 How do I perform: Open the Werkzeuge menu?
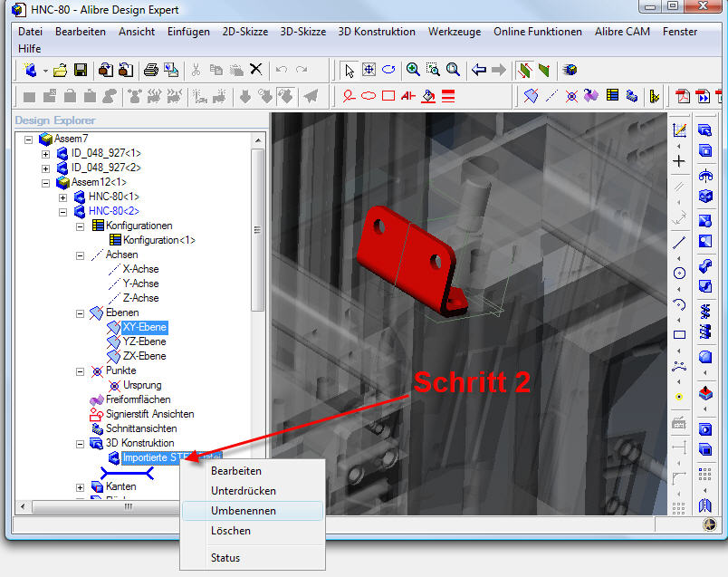(x=455, y=32)
